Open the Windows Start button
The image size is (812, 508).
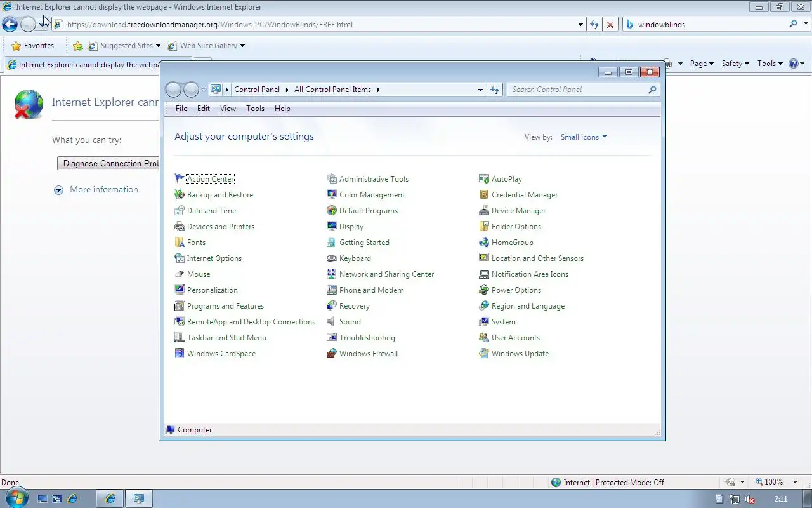coord(16,498)
